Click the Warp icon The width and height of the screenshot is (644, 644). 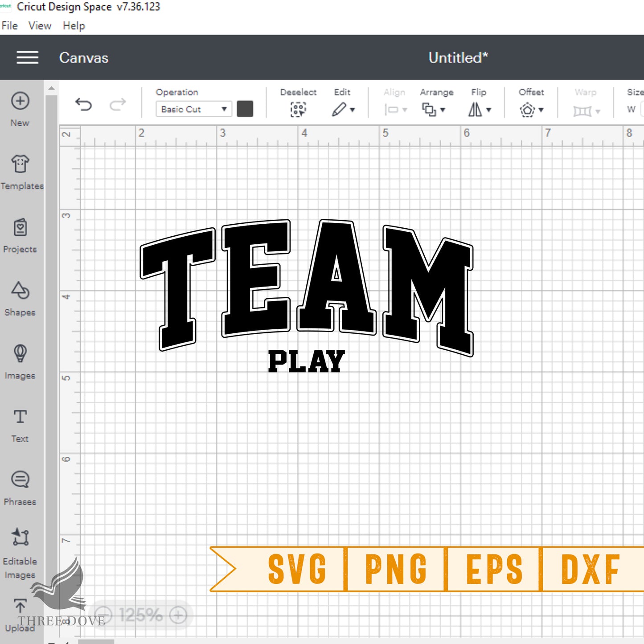coord(582,111)
